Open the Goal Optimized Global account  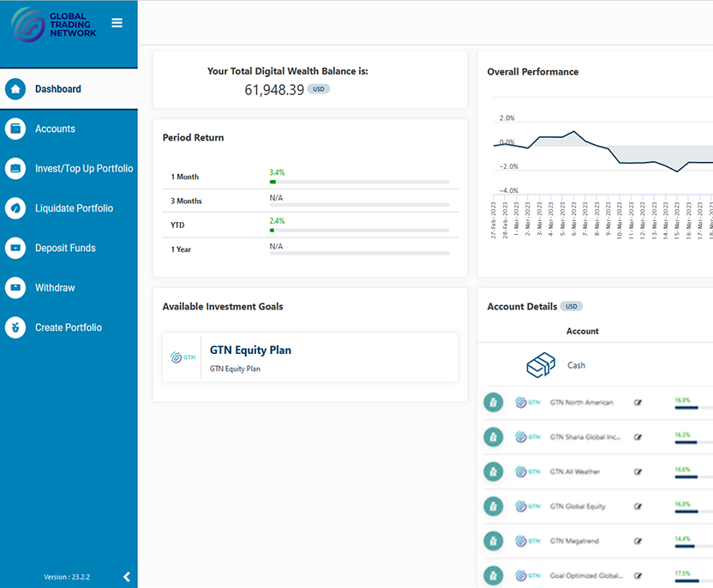(586, 575)
